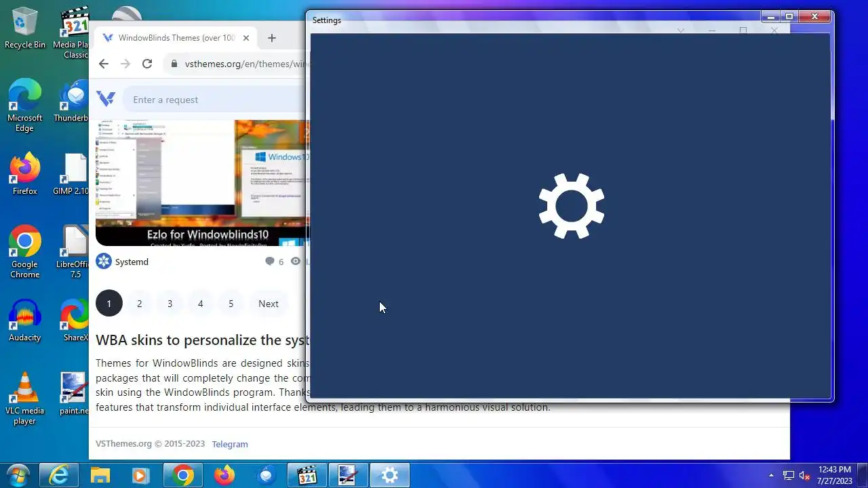This screenshot has height=488, width=868.
Task: Open the comments count on Ezlo theme
Action: [x=274, y=262]
